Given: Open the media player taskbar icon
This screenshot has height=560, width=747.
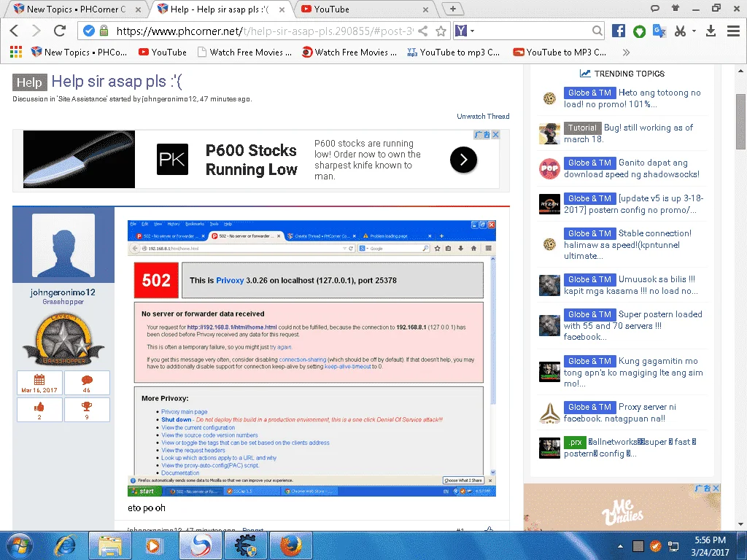Looking at the screenshot, I should (153, 545).
